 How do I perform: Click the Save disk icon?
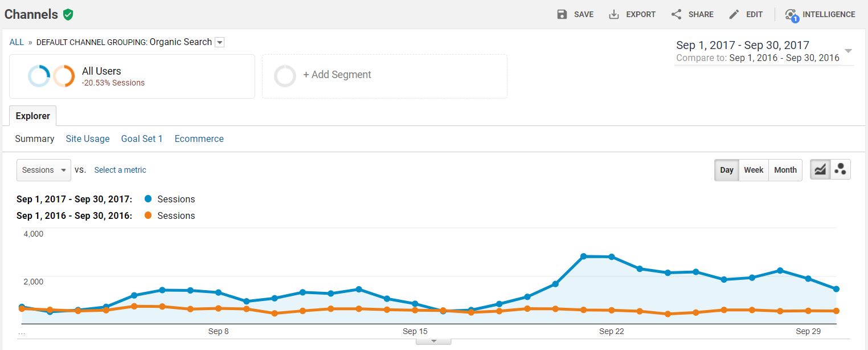click(x=562, y=14)
